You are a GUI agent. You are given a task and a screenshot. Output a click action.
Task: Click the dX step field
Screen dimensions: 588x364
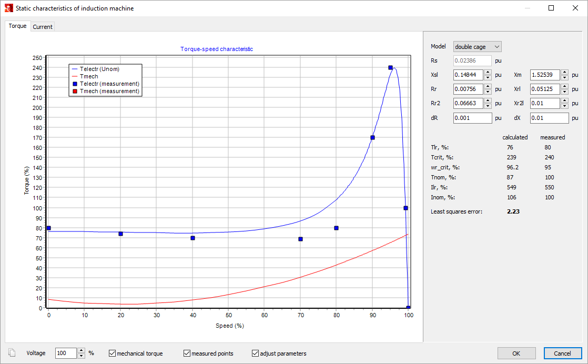(550, 118)
